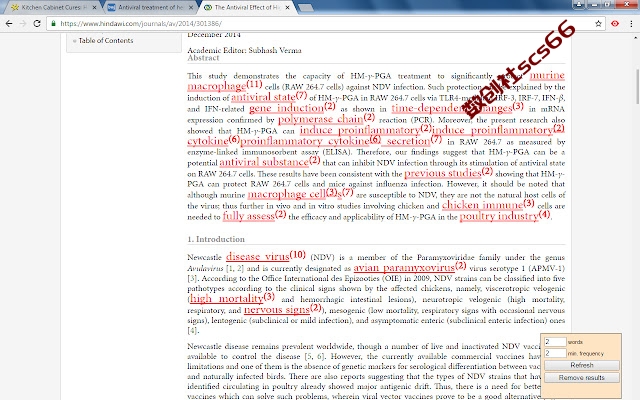Click the min. frequency input field
The height and width of the screenshot is (400, 640).
pyautogui.click(x=555, y=353)
